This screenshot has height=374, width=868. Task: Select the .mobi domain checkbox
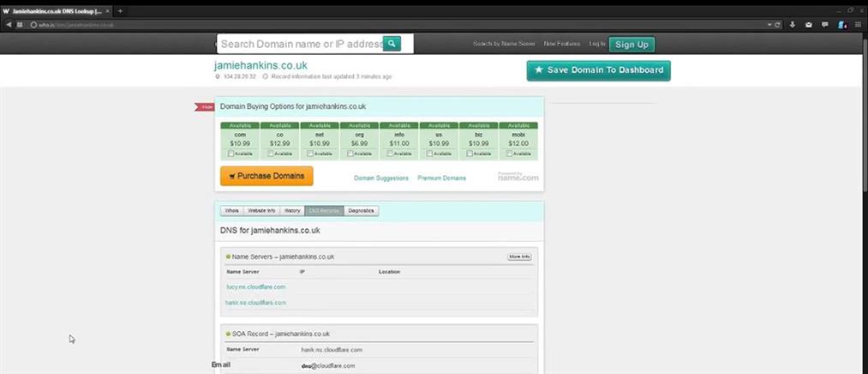point(509,154)
